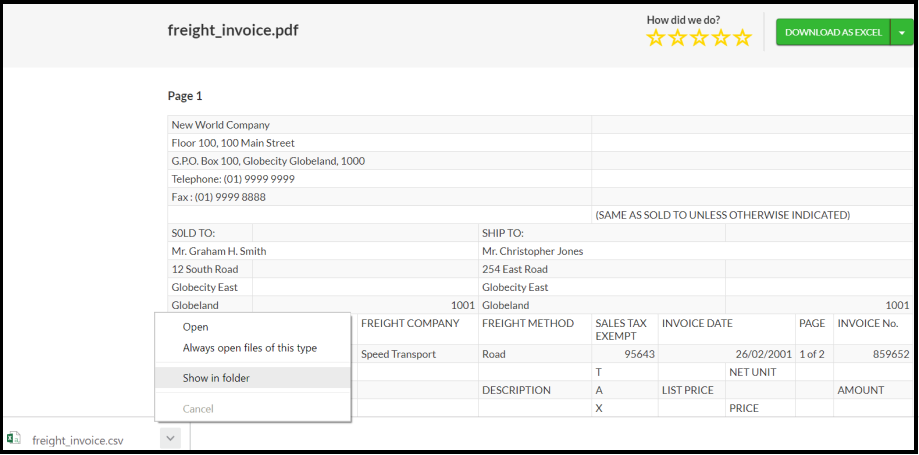Click the third rating star
919x455 pixels.
tap(699, 38)
